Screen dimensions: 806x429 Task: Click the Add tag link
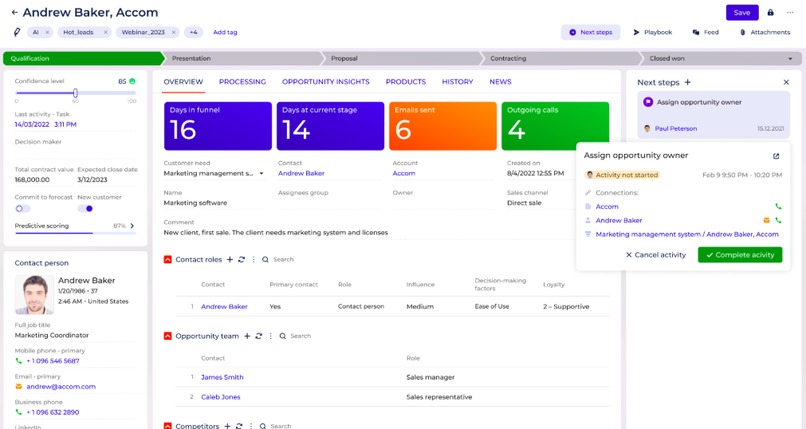[225, 32]
